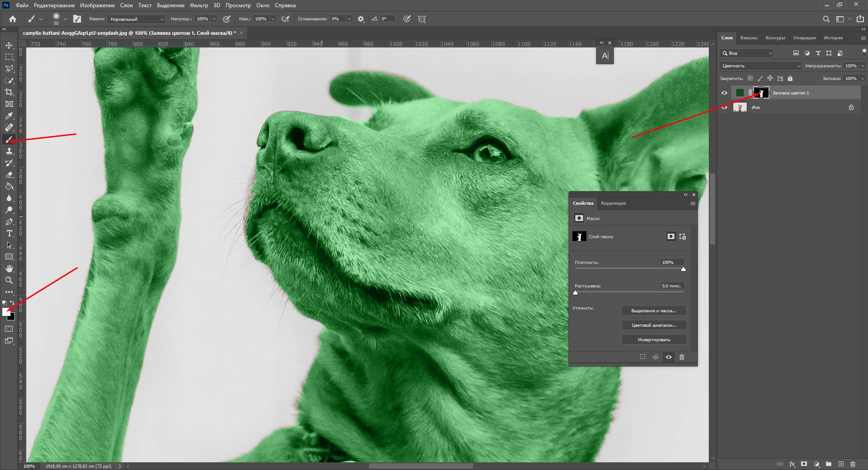The height and width of the screenshot is (470, 868).
Task: Select the Clone Stamp tool
Action: pyautogui.click(x=9, y=151)
